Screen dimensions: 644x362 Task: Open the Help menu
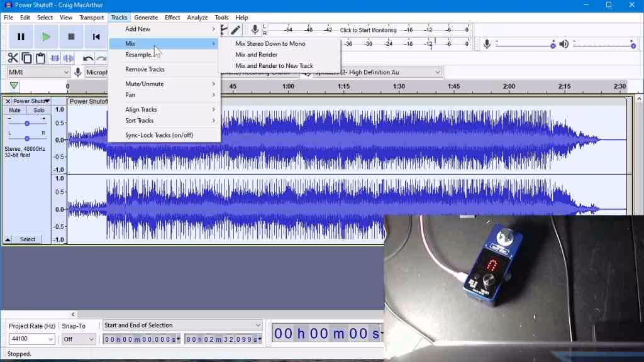pyautogui.click(x=241, y=18)
